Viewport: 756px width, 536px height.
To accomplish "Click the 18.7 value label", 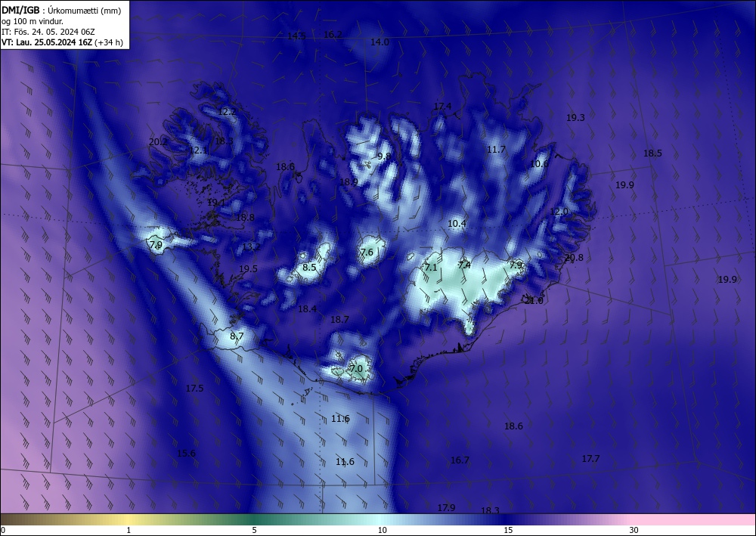I will coord(339,320).
